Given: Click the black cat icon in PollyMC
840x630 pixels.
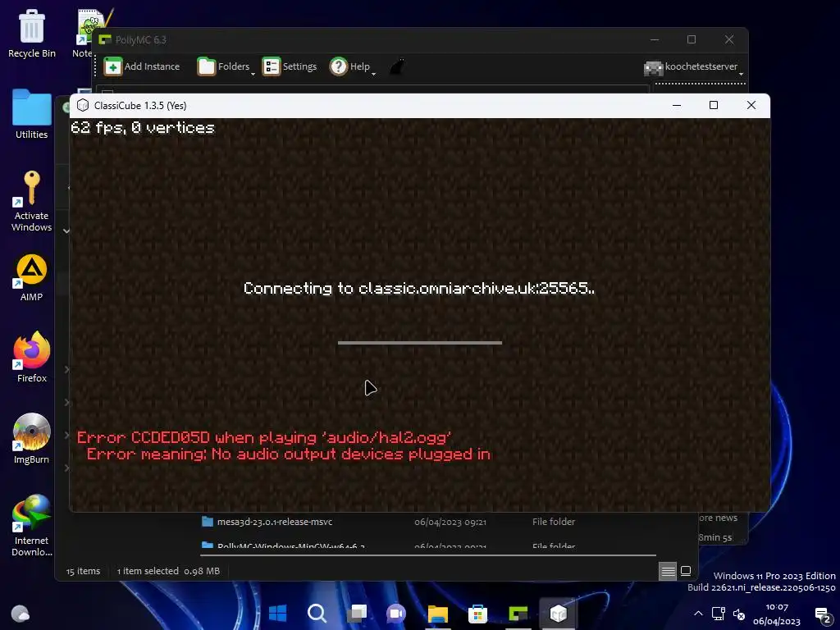Looking at the screenshot, I should [x=397, y=67].
